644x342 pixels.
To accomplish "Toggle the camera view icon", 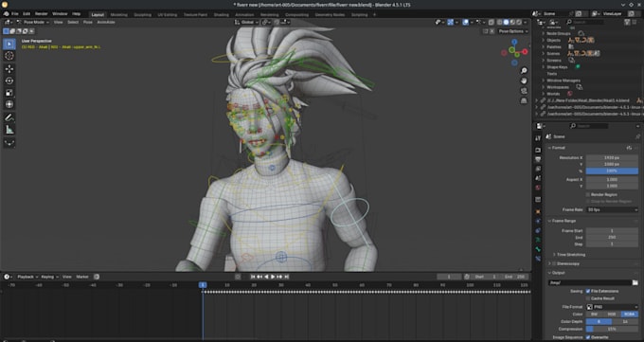I will pyautogui.click(x=524, y=91).
